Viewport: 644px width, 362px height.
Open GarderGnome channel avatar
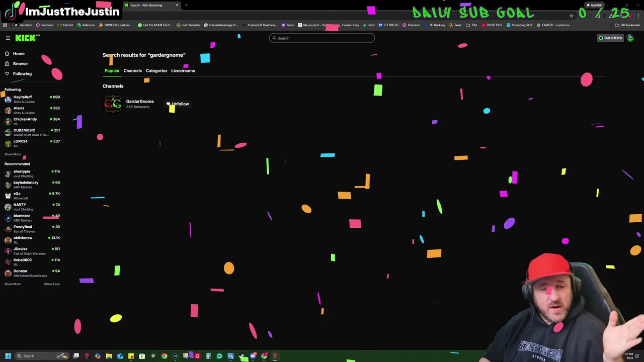tap(113, 104)
